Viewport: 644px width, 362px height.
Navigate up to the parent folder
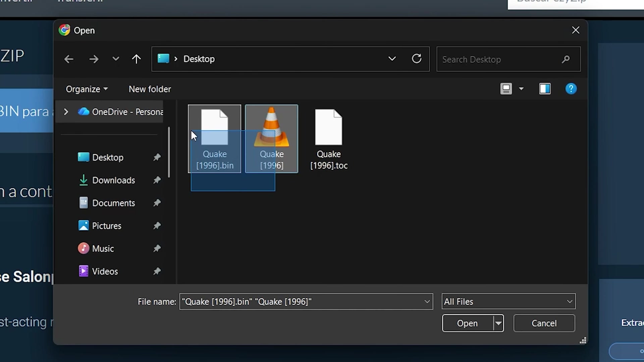pyautogui.click(x=136, y=59)
